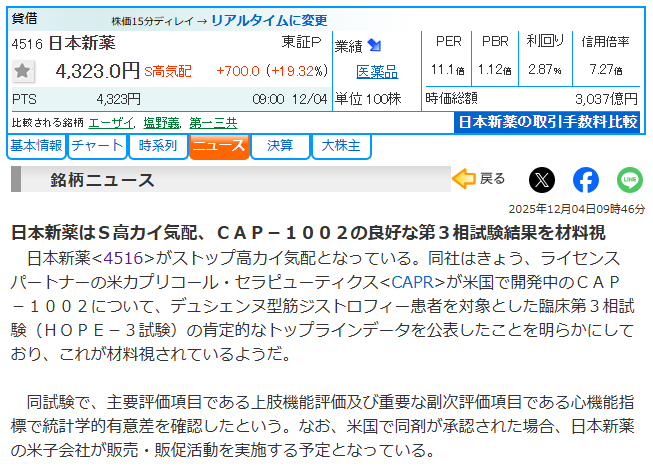The image size is (653, 472).
Task: Open the 決算 tab
Action: pos(280,146)
